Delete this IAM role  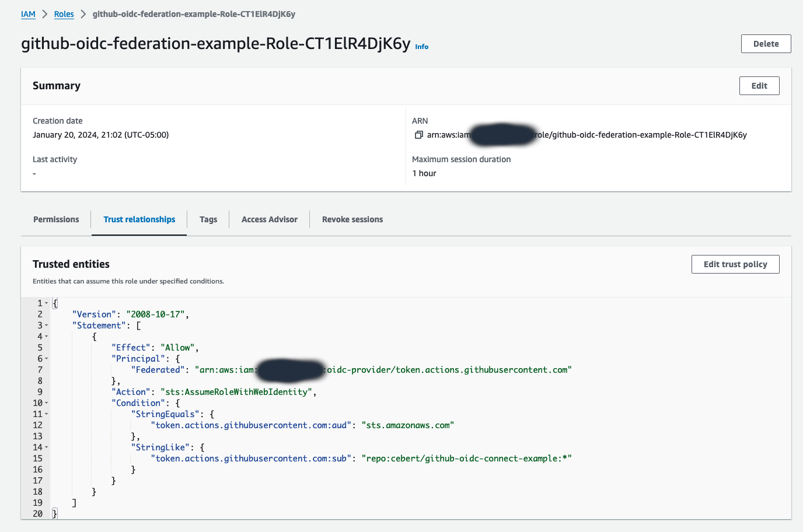pyautogui.click(x=766, y=43)
